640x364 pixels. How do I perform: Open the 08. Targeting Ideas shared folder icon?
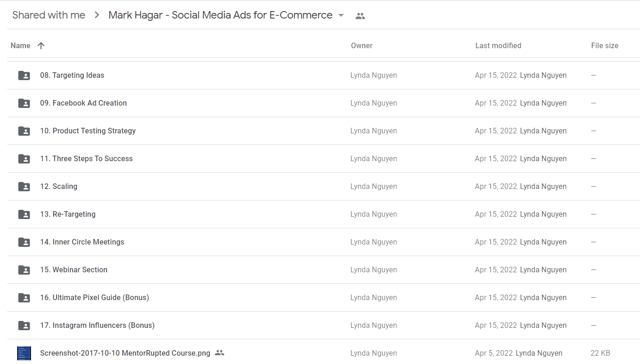(24, 75)
